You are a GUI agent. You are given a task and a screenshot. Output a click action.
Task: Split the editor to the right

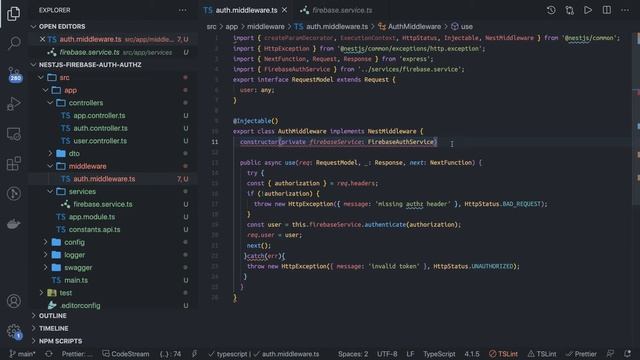point(607,10)
